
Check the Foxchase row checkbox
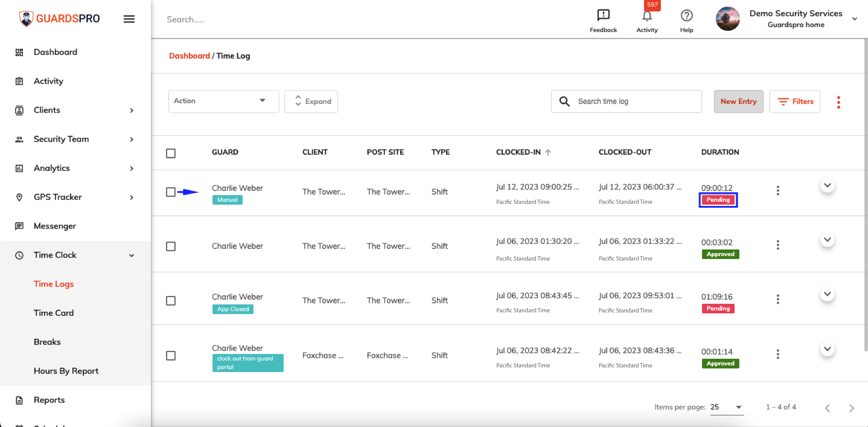171,356
